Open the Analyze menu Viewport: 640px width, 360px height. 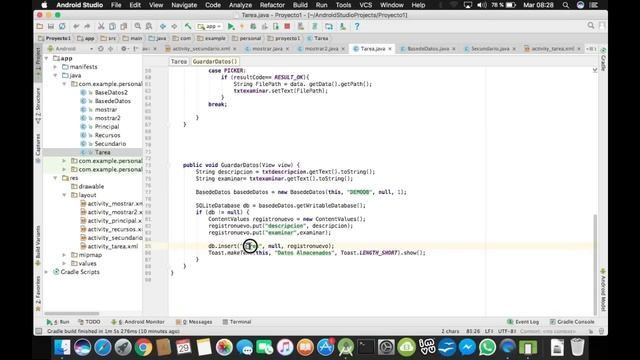pyautogui.click(x=240, y=5)
